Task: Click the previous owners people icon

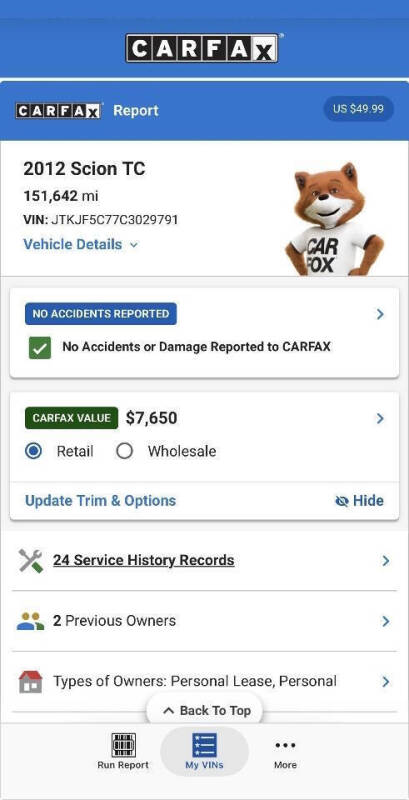Action: (x=31, y=621)
